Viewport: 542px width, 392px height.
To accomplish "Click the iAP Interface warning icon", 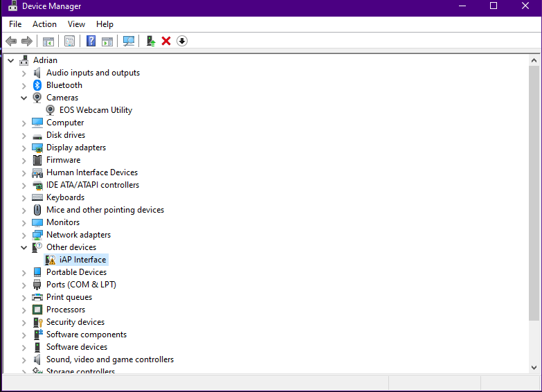I will [51, 260].
